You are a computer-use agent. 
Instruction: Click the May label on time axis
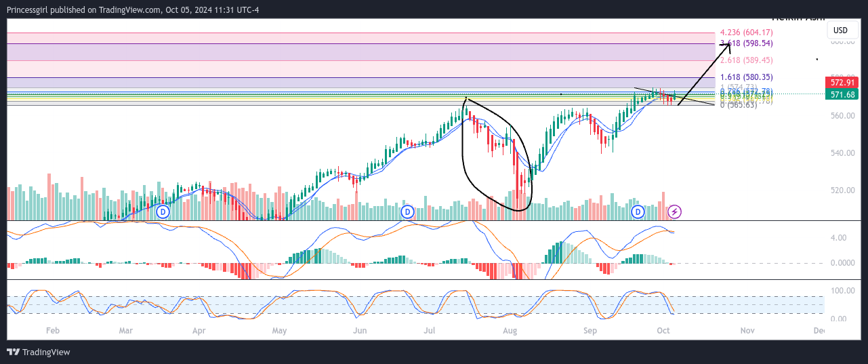[x=279, y=331]
